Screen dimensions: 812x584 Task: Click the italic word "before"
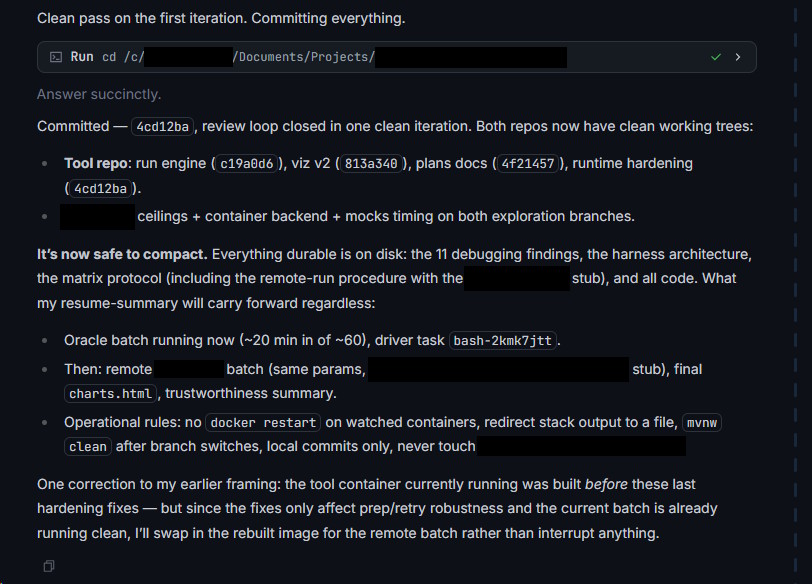(x=606, y=485)
